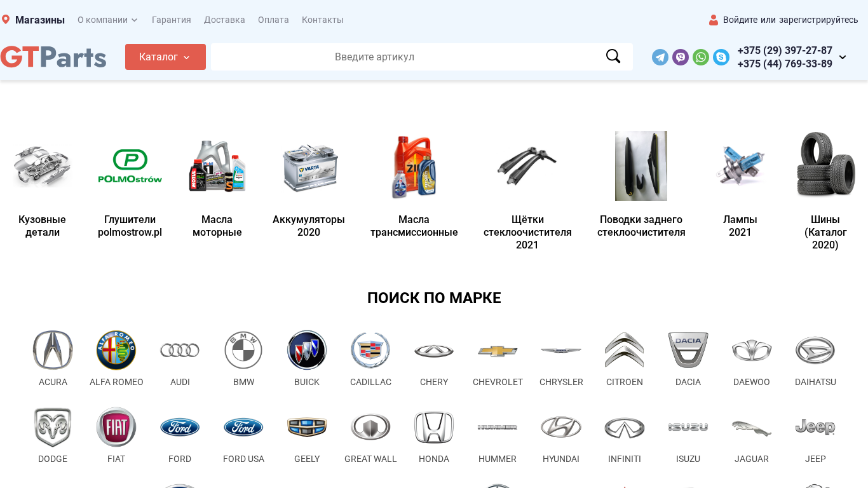Select the Fiat brand logo
868x488 pixels.
pos(116,427)
